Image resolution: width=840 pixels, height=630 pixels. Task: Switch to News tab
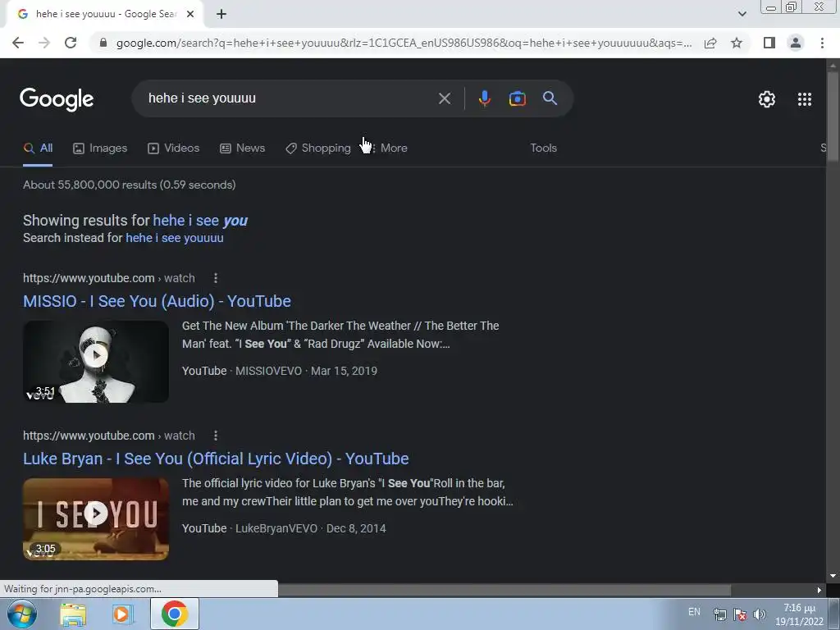coord(243,148)
